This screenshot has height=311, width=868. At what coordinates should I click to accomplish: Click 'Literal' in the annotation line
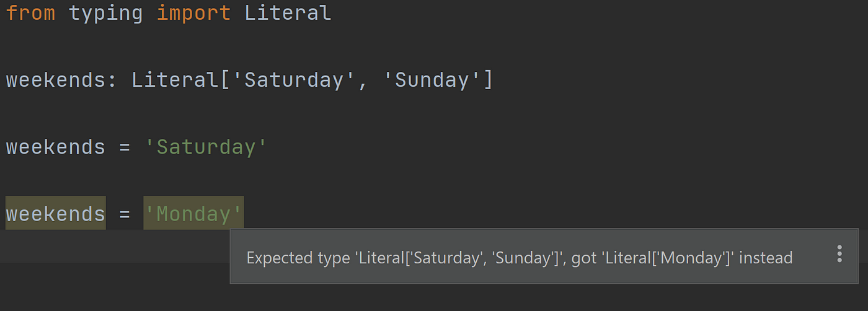(x=175, y=80)
